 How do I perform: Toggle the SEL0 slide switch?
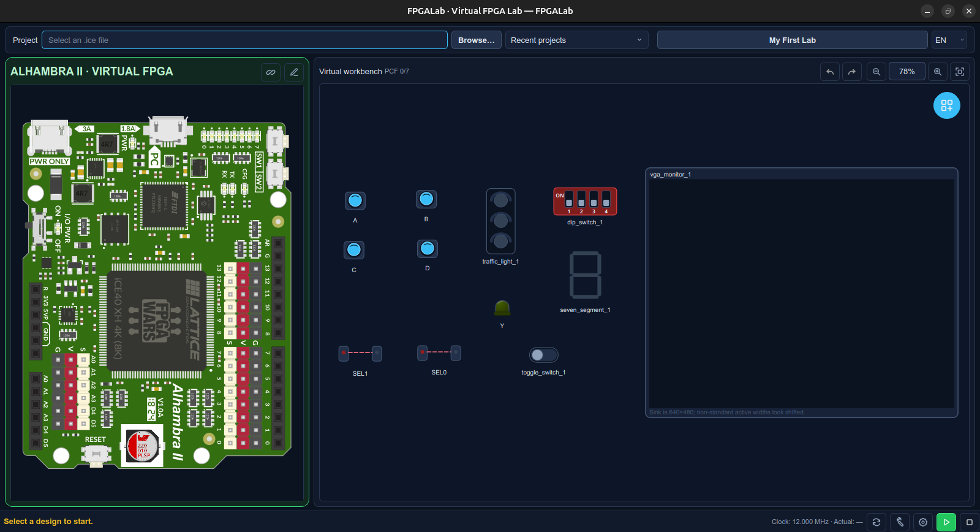click(439, 352)
